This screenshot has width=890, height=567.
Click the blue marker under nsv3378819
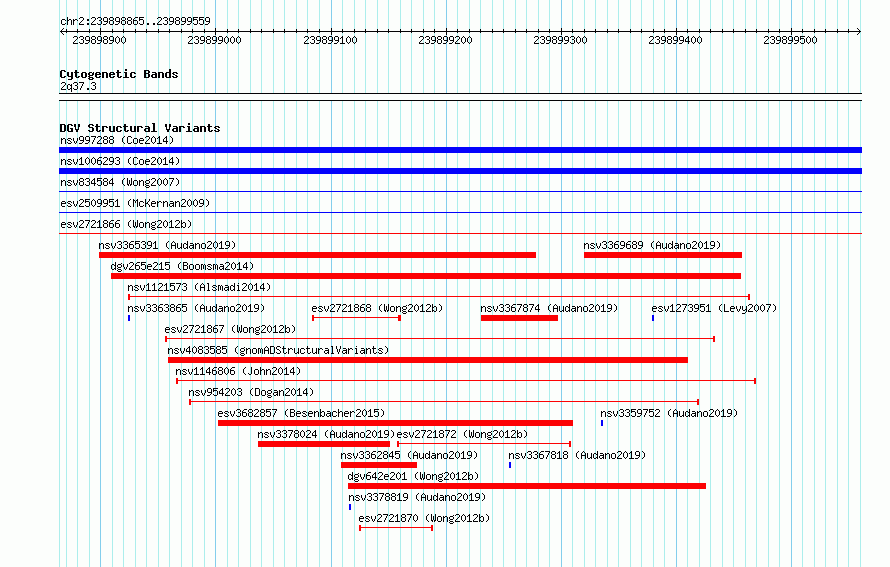click(x=350, y=507)
